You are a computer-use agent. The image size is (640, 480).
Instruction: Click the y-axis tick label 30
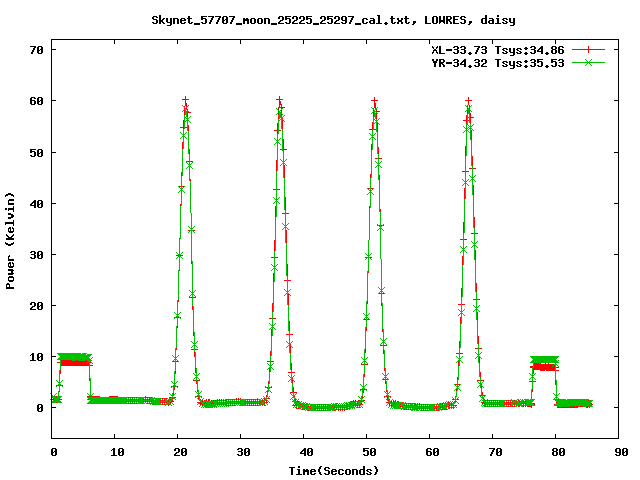point(36,255)
